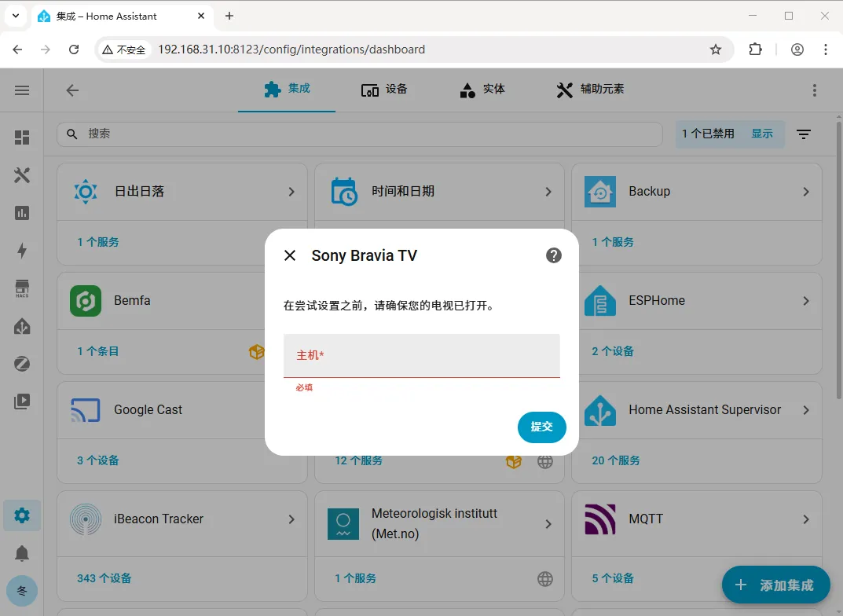Image resolution: width=843 pixels, height=616 pixels.
Task: Open the Overview dashboard sidebar icon
Action: pyautogui.click(x=22, y=137)
